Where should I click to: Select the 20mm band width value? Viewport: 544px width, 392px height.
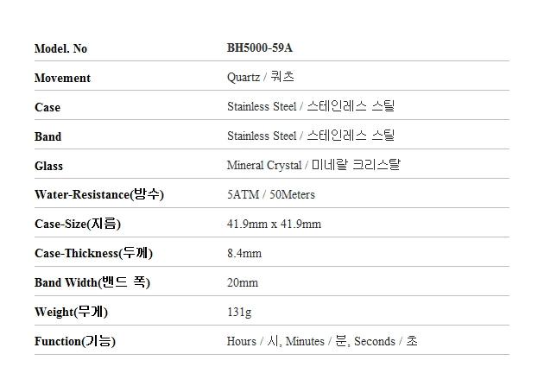point(243,282)
